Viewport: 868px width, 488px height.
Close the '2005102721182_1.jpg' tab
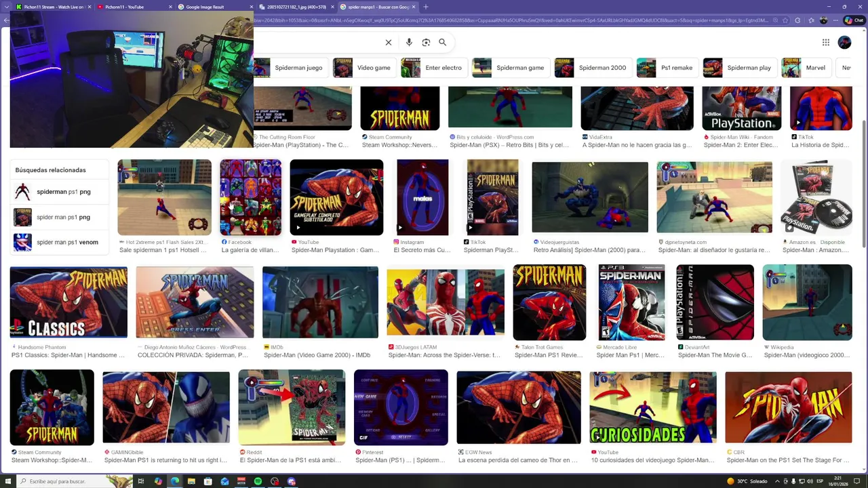[x=332, y=7]
